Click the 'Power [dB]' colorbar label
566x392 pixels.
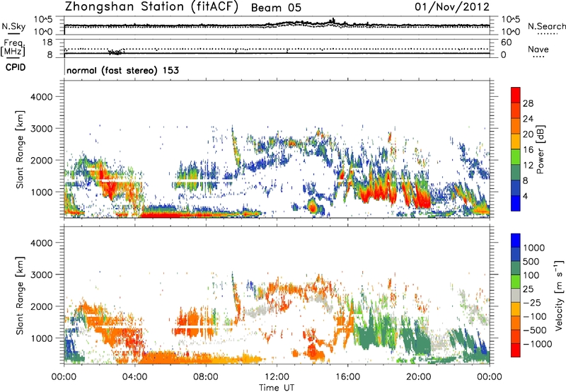pos(540,149)
